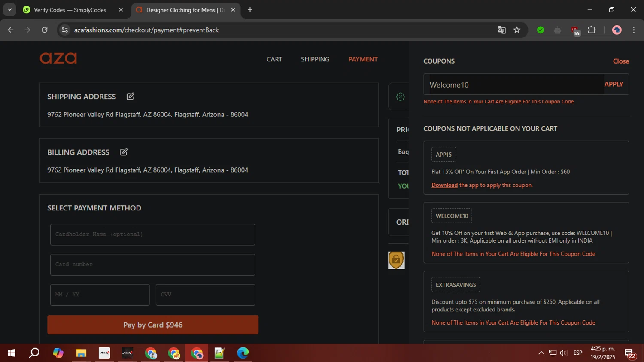Switch the ESP keyboard language

(578, 353)
